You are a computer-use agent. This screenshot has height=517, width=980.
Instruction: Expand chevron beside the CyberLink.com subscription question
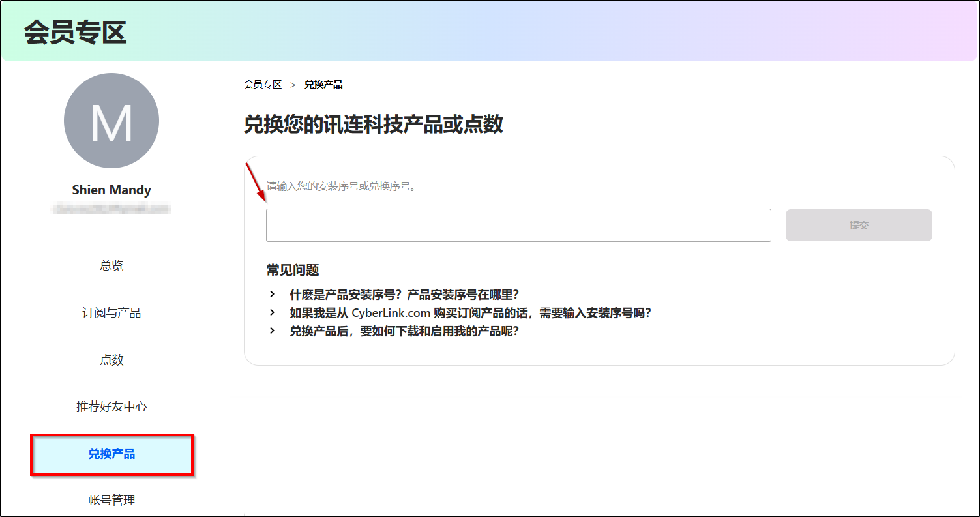[x=273, y=312]
